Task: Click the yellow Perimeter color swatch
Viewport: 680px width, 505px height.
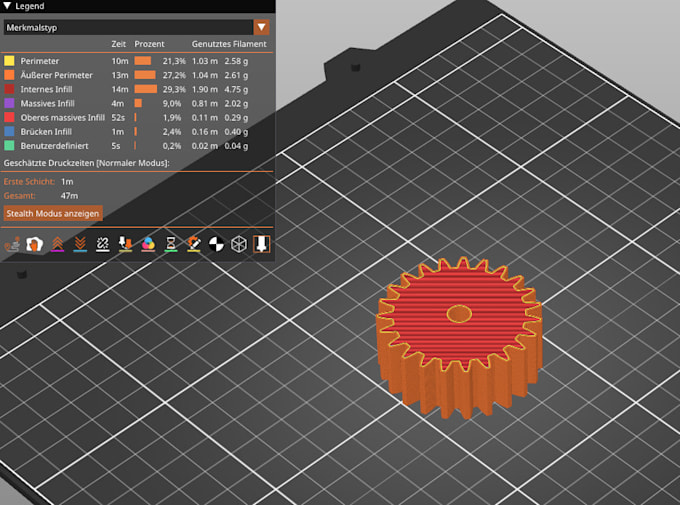Action: coord(9,61)
